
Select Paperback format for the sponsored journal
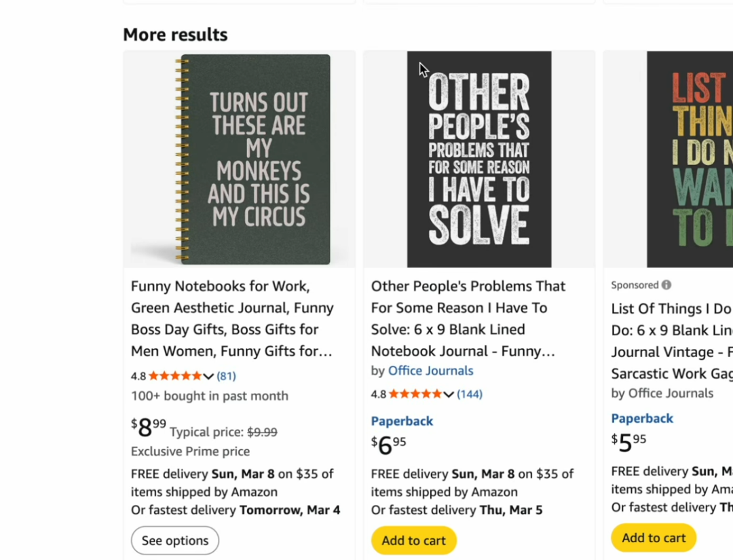pos(642,418)
